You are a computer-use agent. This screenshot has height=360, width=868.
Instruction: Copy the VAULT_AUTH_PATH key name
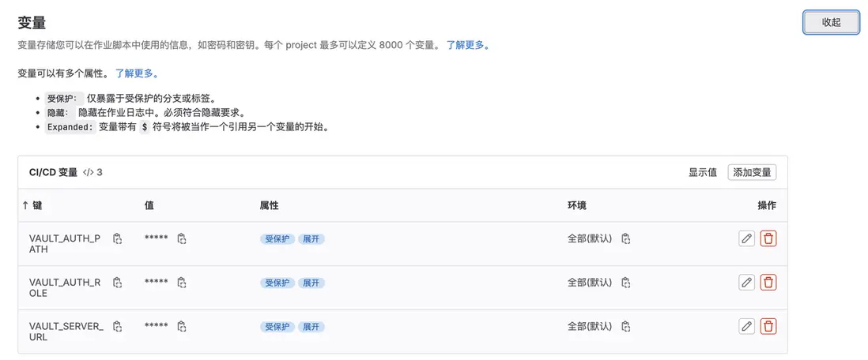point(117,238)
